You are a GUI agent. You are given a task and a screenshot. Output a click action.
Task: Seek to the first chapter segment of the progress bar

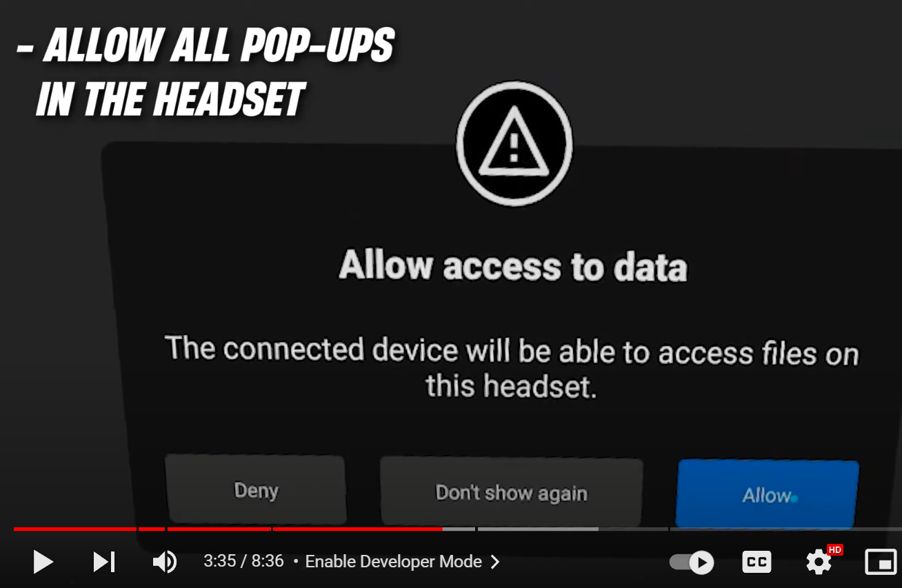pyautogui.click(x=74, y=529)
